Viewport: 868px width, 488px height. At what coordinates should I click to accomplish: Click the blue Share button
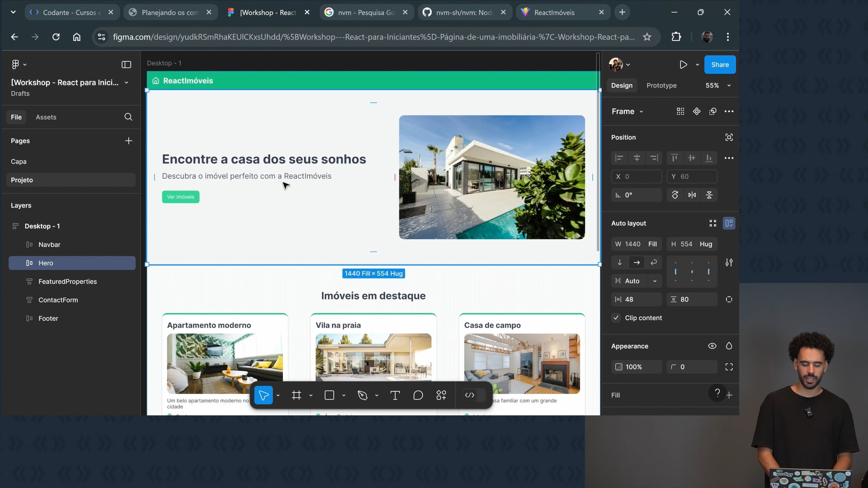click(x=720, y=65)
